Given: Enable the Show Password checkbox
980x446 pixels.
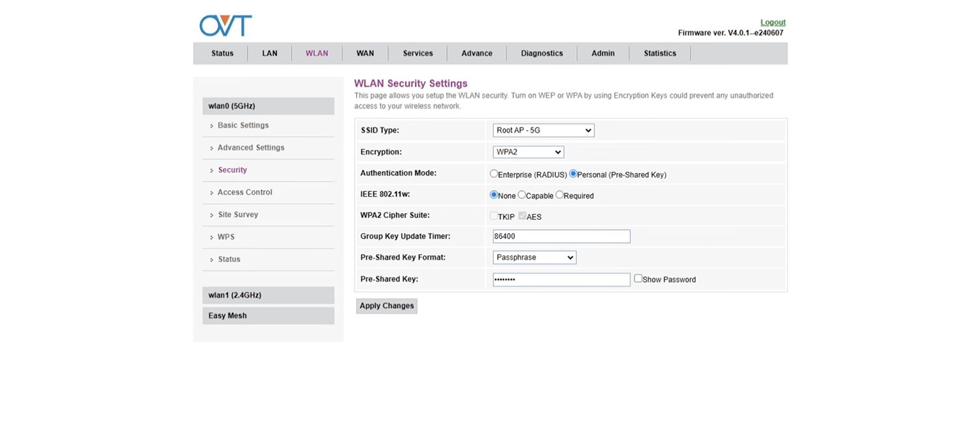Looking at the screenshot, I should [x=638, y=279].
